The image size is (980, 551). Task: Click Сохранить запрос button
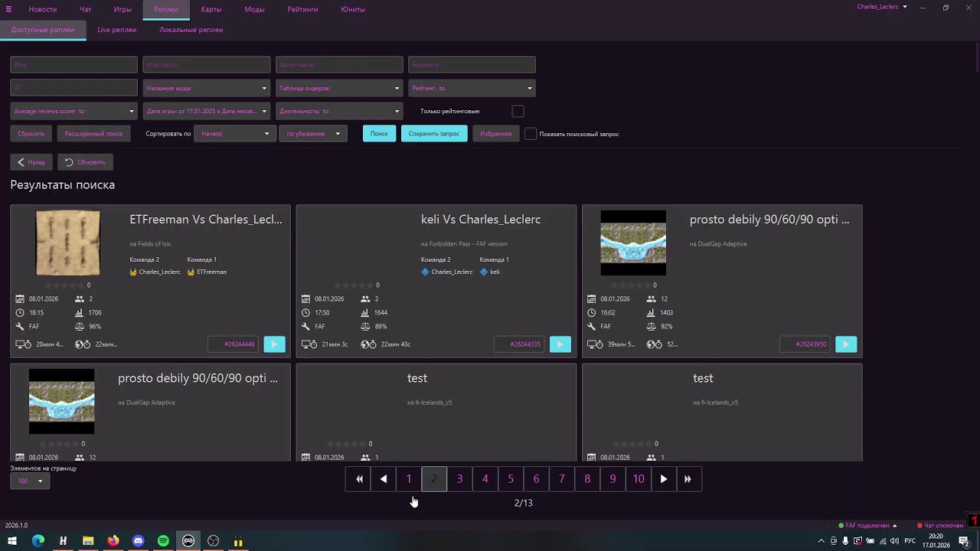[x=434, y=134]
